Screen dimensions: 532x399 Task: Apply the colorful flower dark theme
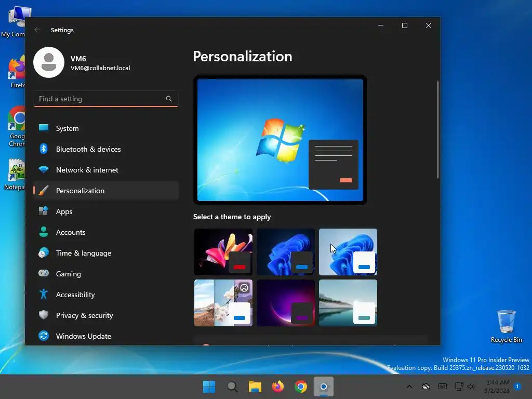point(223,252)
